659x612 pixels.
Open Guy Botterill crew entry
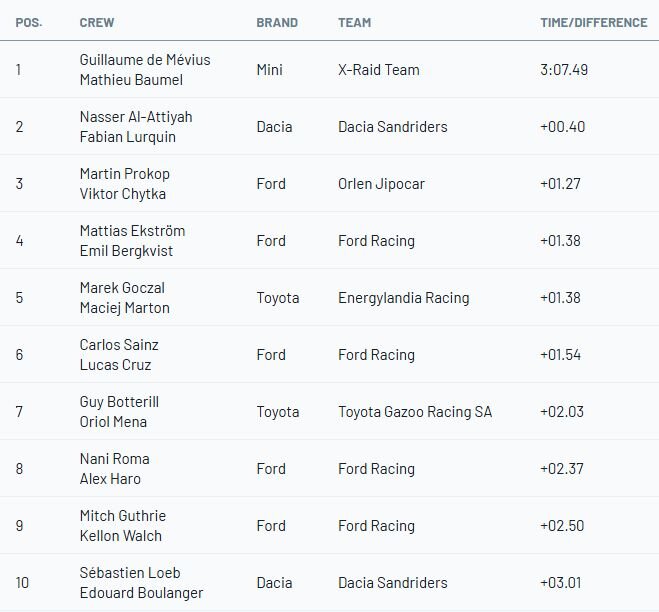(119, 402)
